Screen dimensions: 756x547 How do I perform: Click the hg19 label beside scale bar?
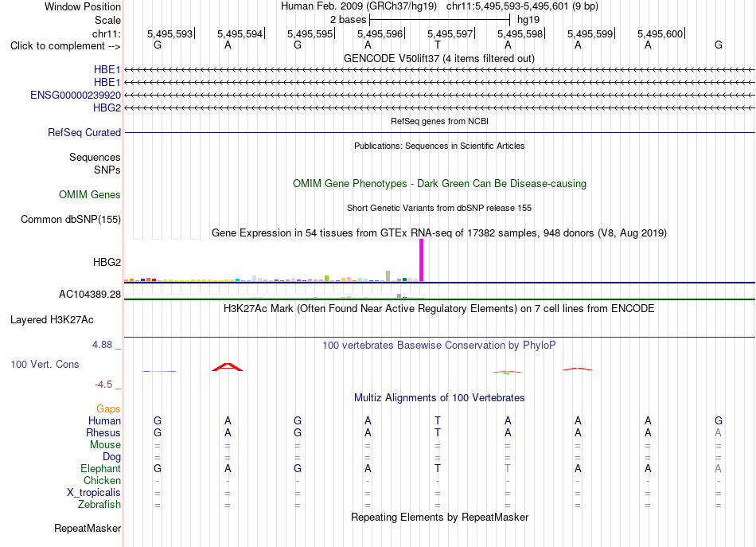[x=528, y=20]
